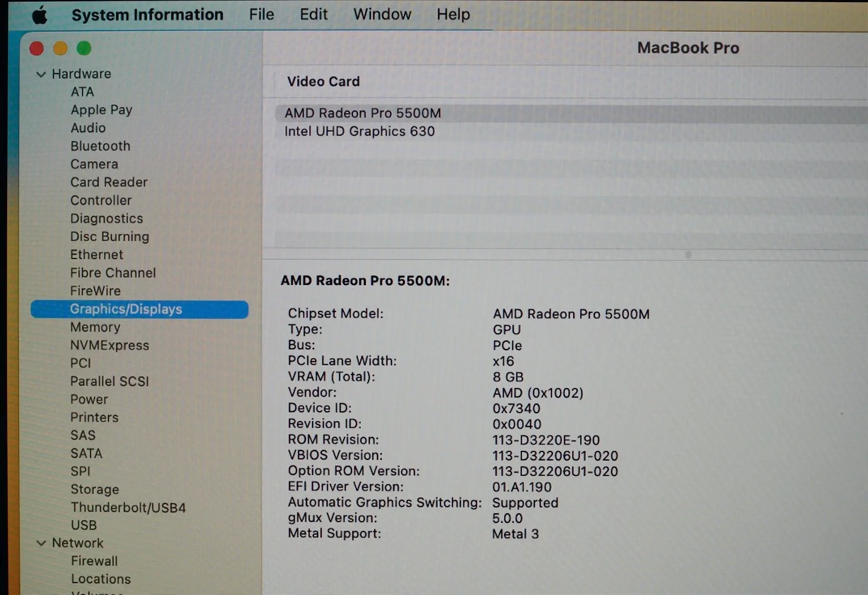Select the AMD Radeon Pro 5500M row
This screenshot has height=595, width=868.
tap(571, 113)
